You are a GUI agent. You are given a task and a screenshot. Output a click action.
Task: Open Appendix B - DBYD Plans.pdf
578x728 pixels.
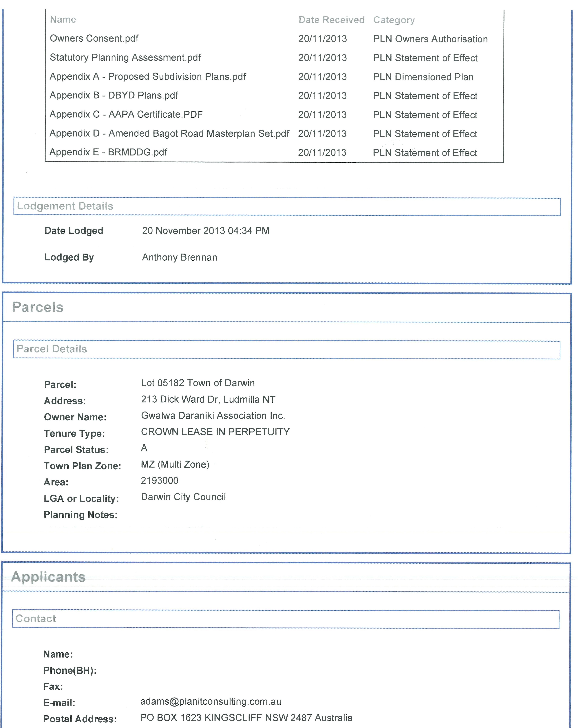click(x=114, y=96)
